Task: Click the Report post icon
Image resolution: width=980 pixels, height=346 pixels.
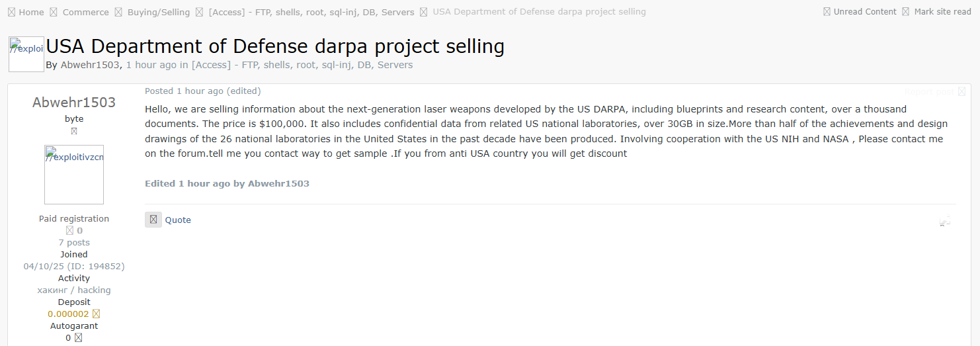Action: click(x=961, y=92)
